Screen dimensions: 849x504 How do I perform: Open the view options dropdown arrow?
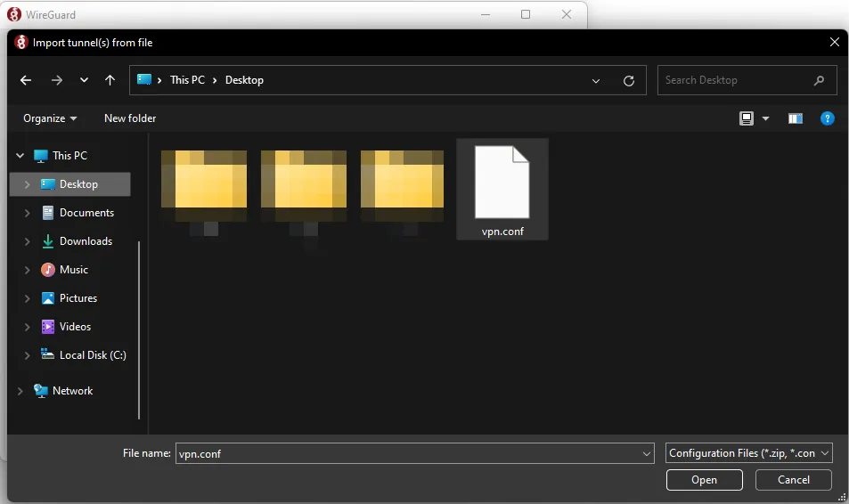click(765, 118)
